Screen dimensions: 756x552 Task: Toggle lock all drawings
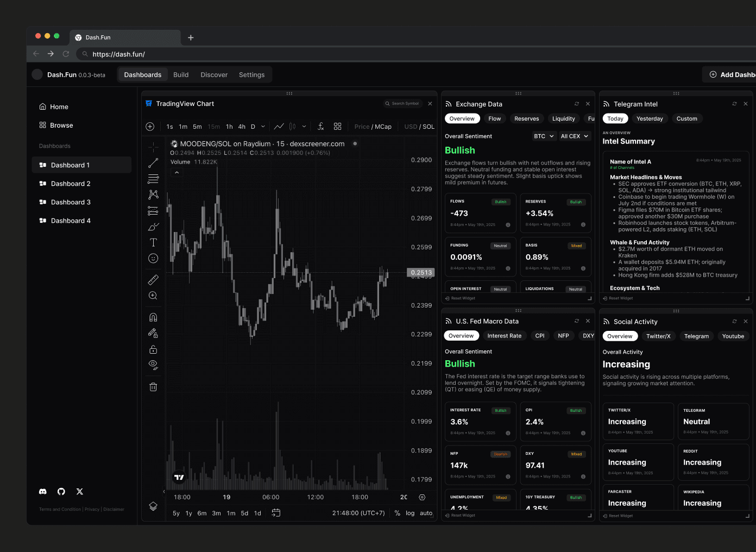click(x=153, y=349)
